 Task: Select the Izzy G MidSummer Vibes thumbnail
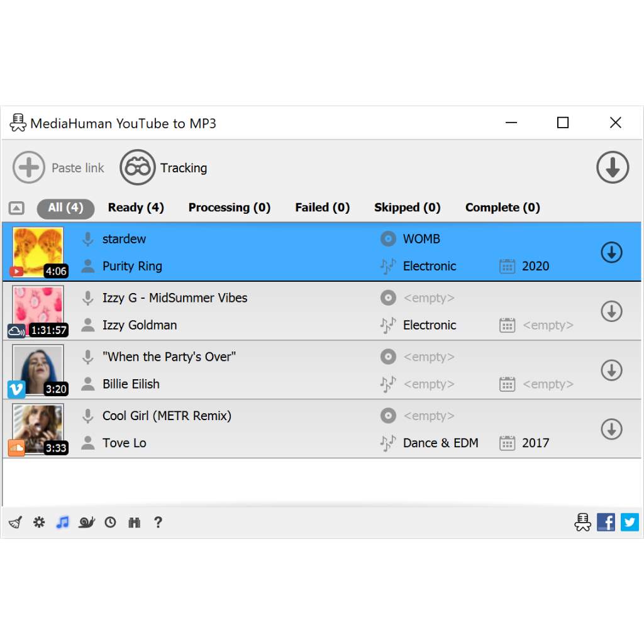[38, 311]
